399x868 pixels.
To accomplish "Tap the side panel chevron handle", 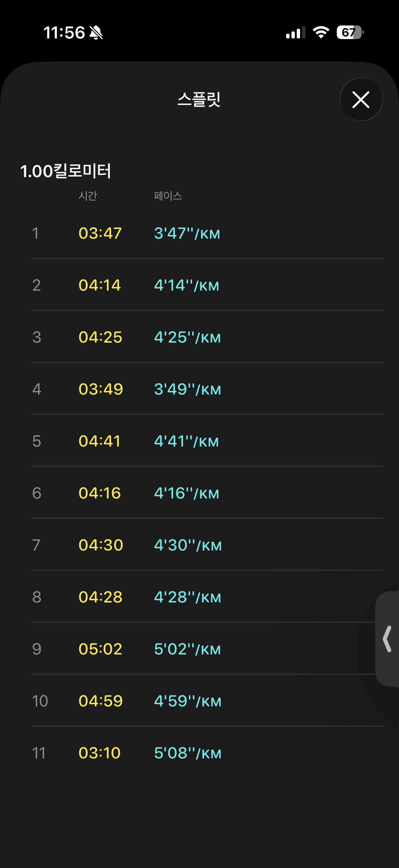I will (387, 639).
